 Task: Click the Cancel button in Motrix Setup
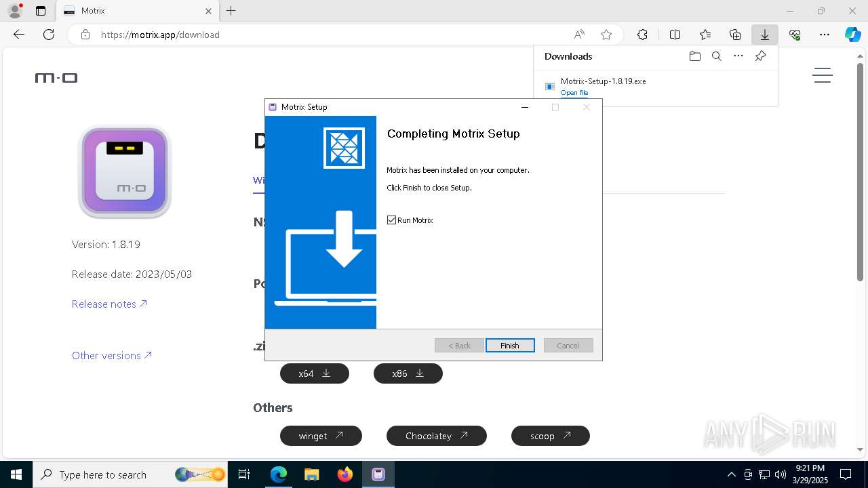[x=568, y=346]
